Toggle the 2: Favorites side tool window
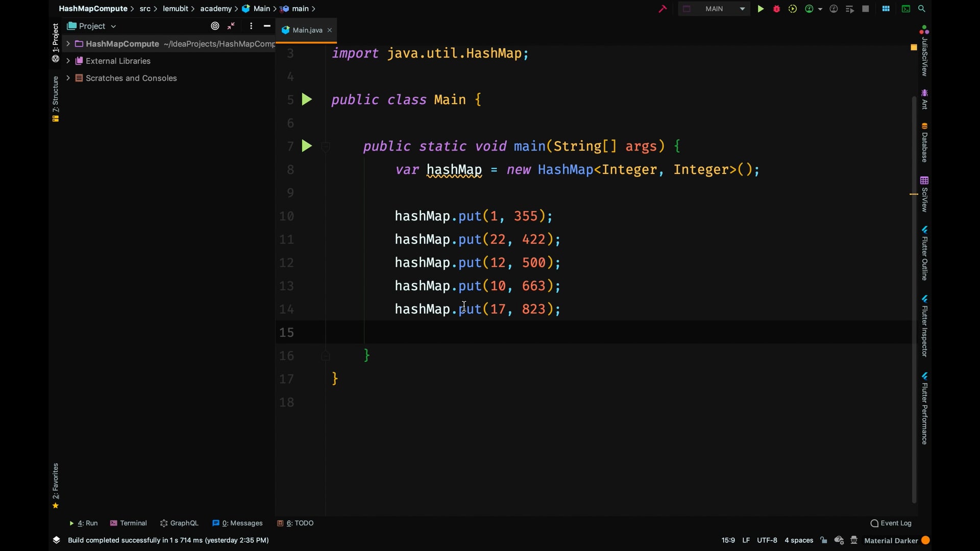Image resolution: width=980 pixels, height=551 pixels. tap(56, 486)
